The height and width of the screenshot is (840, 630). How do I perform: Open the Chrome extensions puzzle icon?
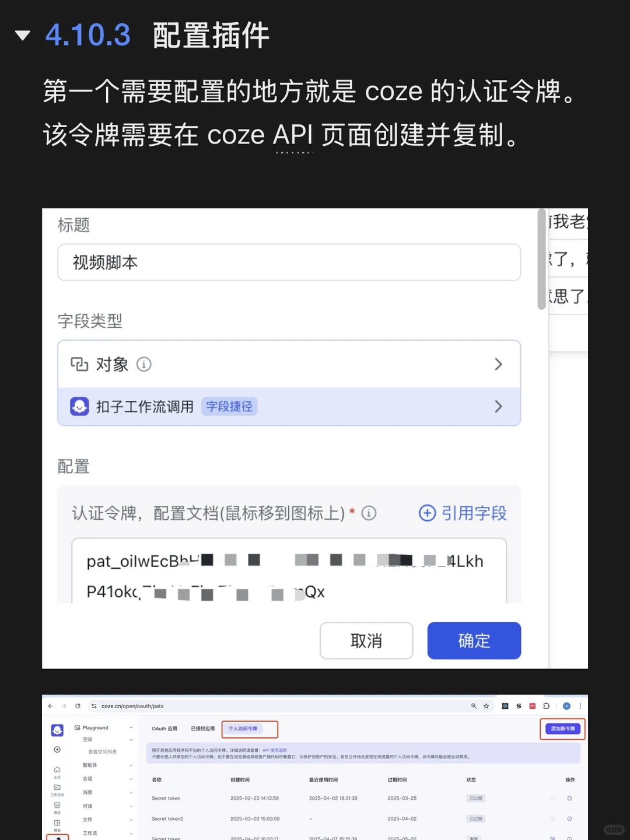pyautogui.click(x=547, y=706)
